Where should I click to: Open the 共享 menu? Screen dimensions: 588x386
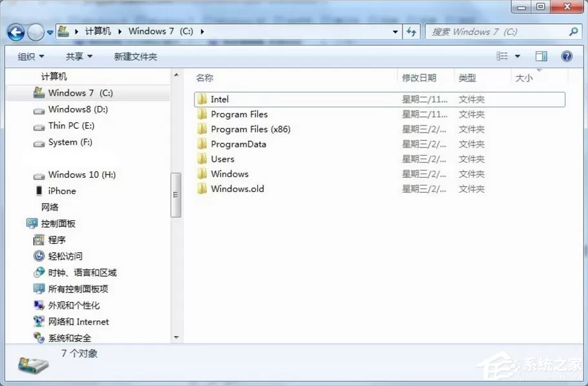(x=79, y=57)
